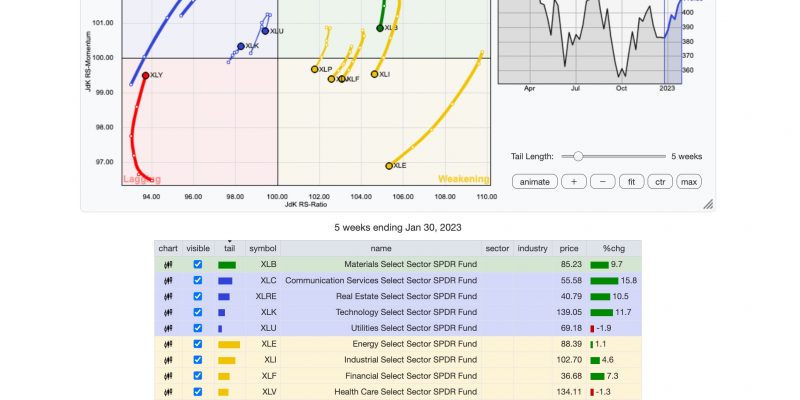Sort table by name column header
Image resolution: width=800 pixels, height=400 pixels.
[381, 248]
